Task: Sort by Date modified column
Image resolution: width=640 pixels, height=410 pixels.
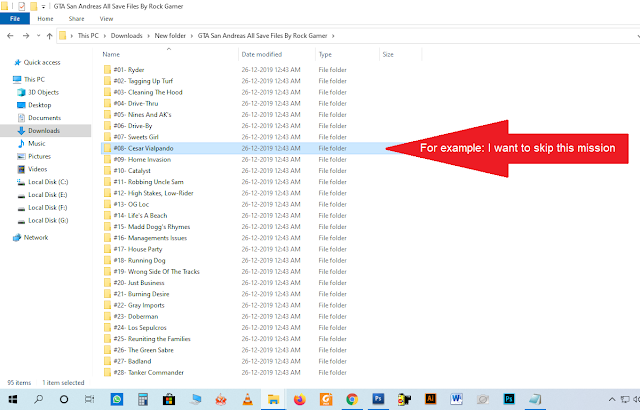Action: point(262,54)
